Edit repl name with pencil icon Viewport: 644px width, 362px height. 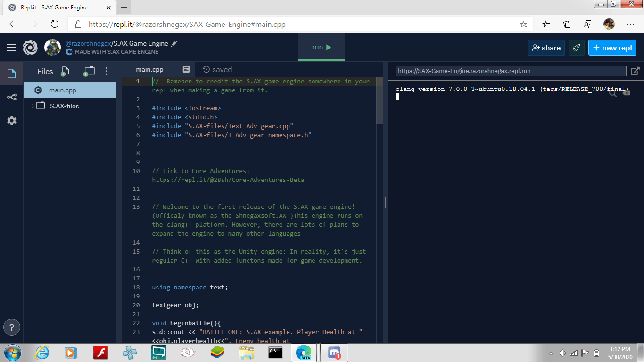(174, 43)
